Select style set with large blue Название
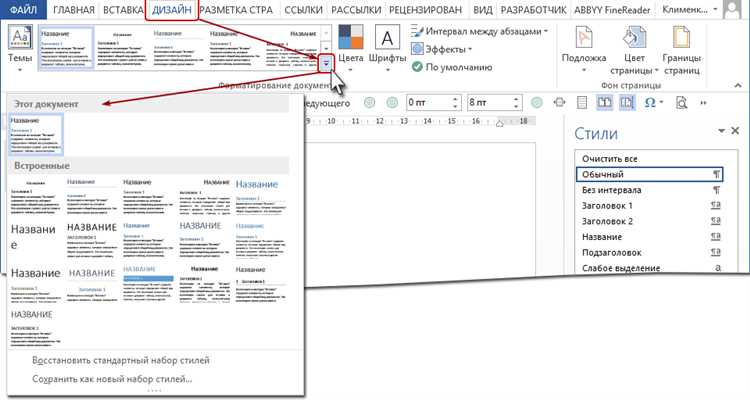Screen dimensions: 750x400 [261, 197]
